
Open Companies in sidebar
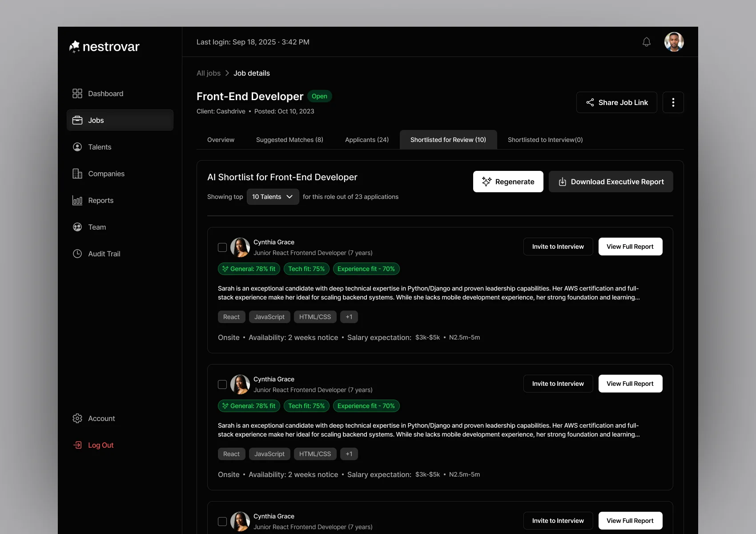tap(120, 174)
